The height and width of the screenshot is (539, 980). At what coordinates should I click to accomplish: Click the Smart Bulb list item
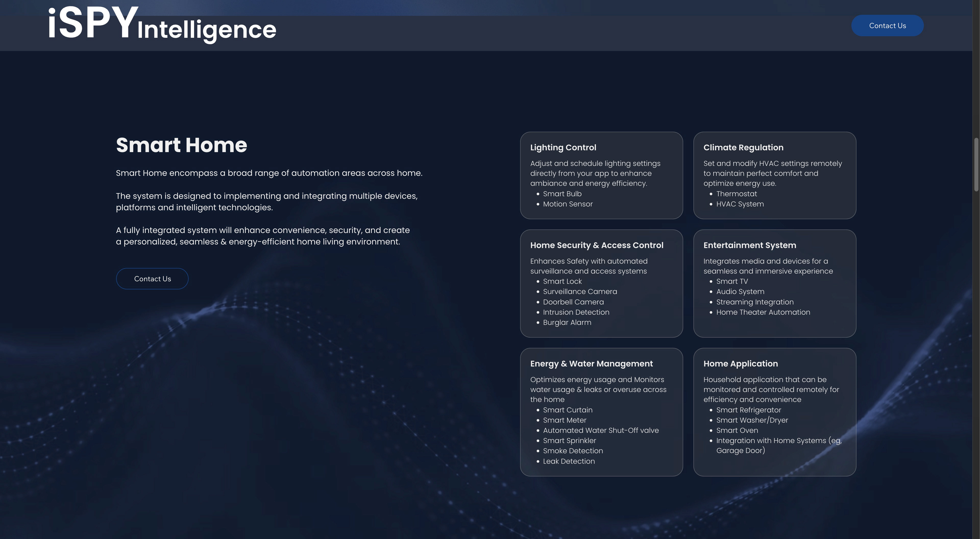coord(562,194)
